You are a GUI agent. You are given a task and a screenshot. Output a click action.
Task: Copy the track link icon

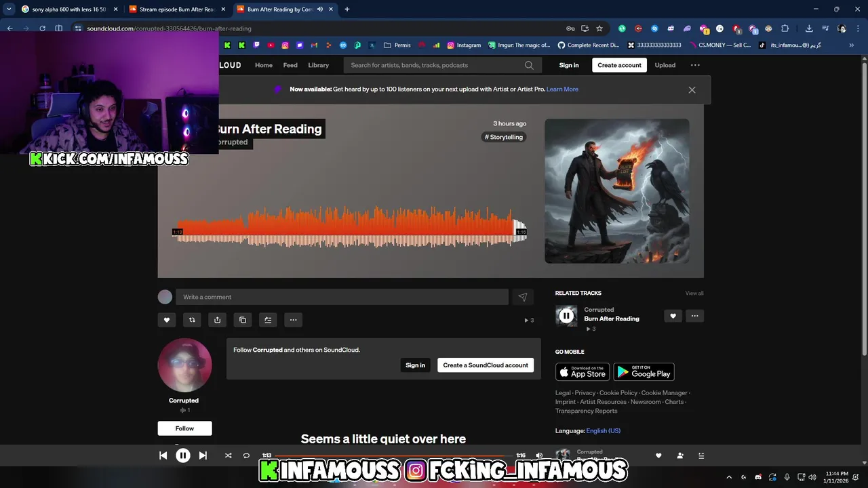click(243, 320)
